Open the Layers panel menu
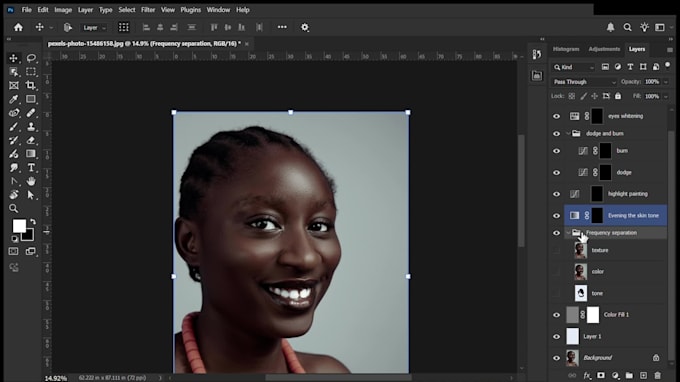The height and width of the screenshot is (382, 680). (670, 50)
